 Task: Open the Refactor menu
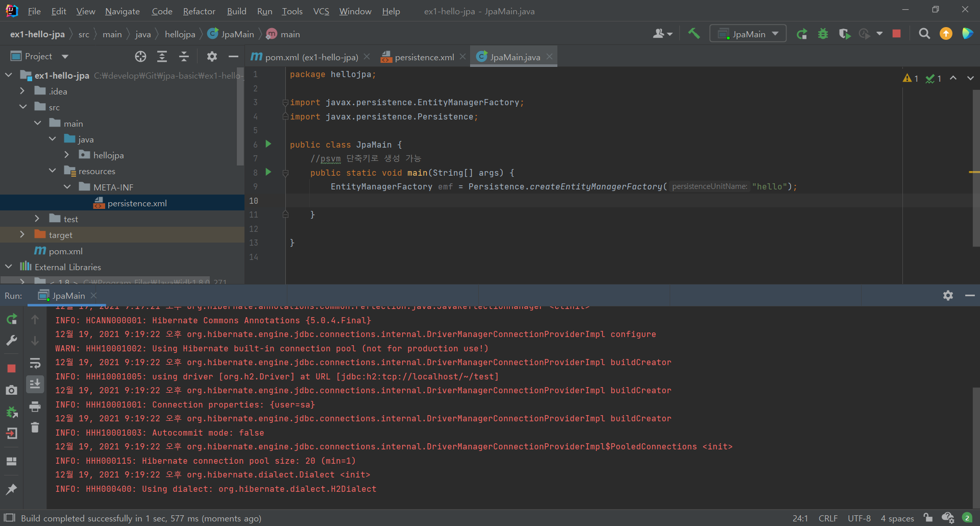coord(199,11)
